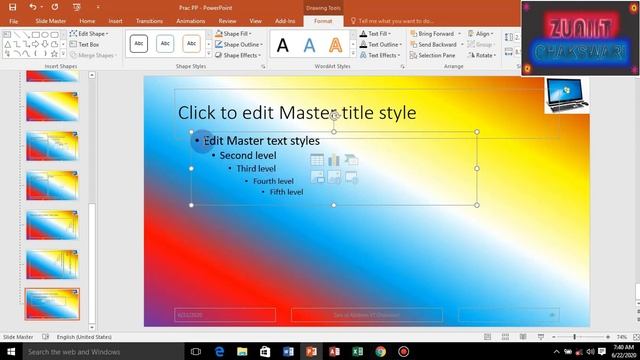Open Text Fill dropdown

tap(376, 33)
